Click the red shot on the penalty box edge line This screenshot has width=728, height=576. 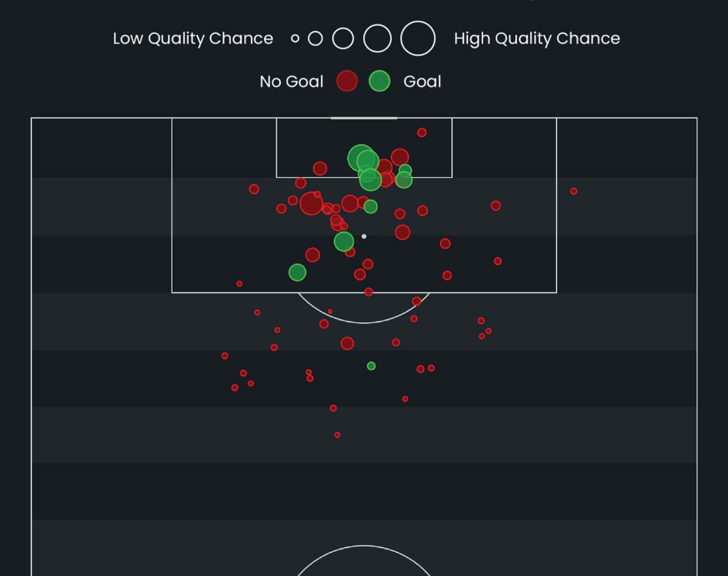click(369, 292)
